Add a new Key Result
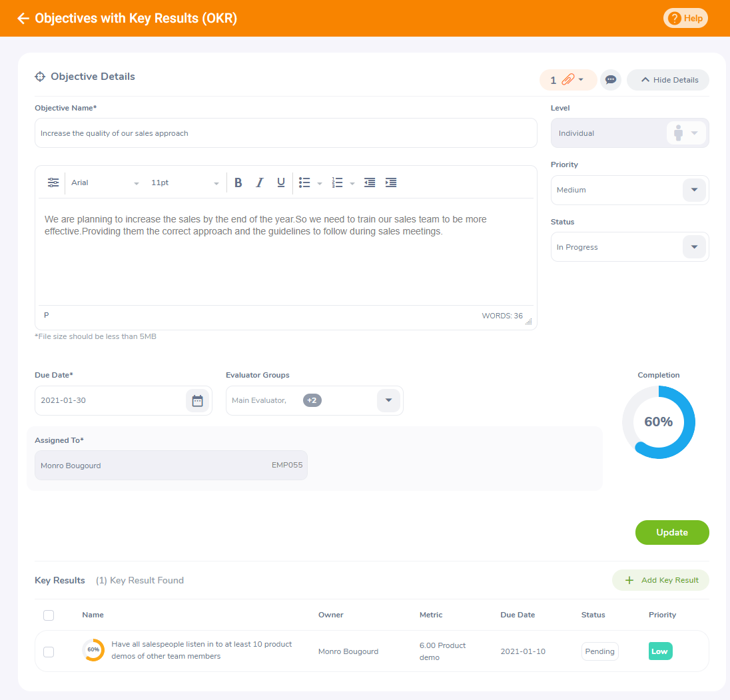This screenshot has width=730, height=700. tap(660, 579)
